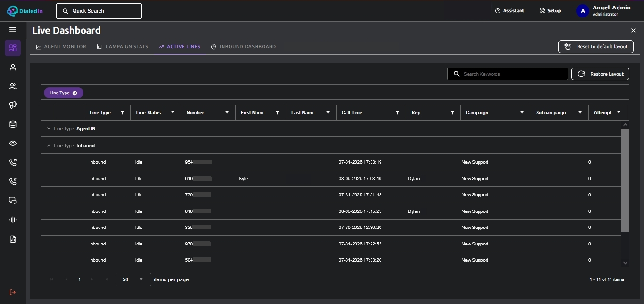644x304 pixels.
Task: Open the megaphone campaigns icon in sidebar
Action: (13, 105)
